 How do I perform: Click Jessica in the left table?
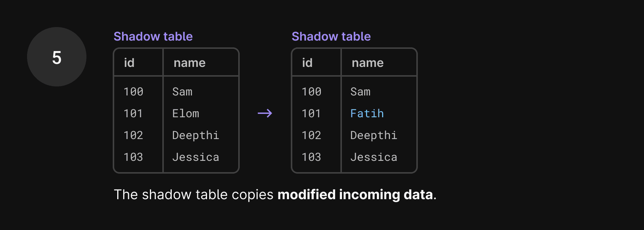[x=196, y=157]
